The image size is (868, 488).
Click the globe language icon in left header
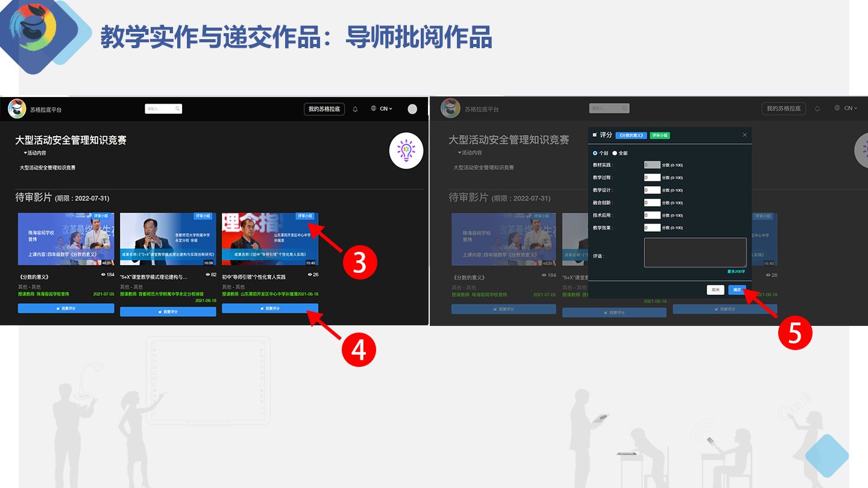[x=374, y=109]
